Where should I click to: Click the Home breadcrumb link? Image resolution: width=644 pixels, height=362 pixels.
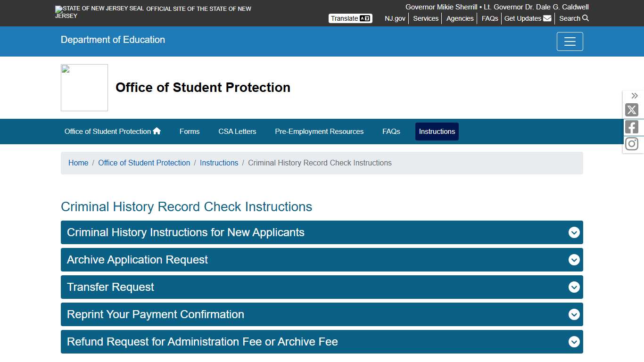click(x=78, y=163)
